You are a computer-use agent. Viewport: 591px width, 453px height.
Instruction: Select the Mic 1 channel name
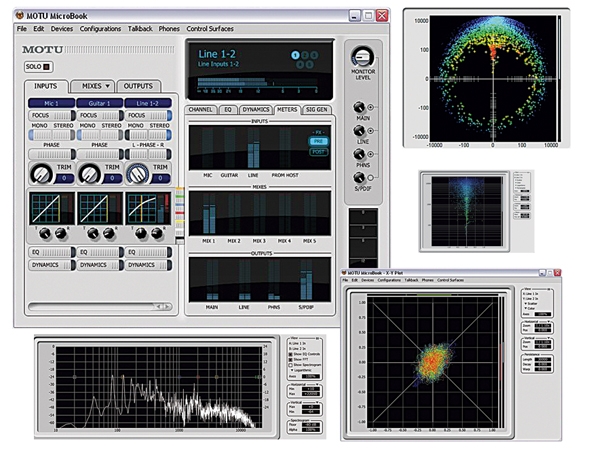51,103
